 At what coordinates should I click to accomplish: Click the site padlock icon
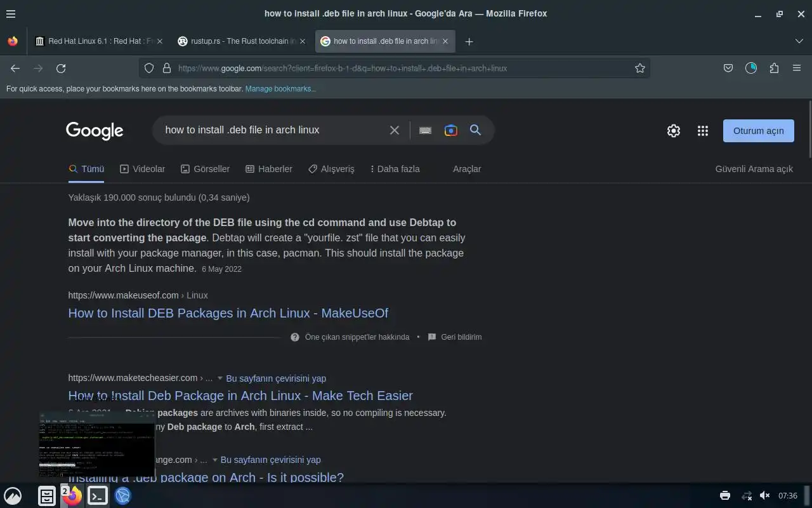coord(167,68)
